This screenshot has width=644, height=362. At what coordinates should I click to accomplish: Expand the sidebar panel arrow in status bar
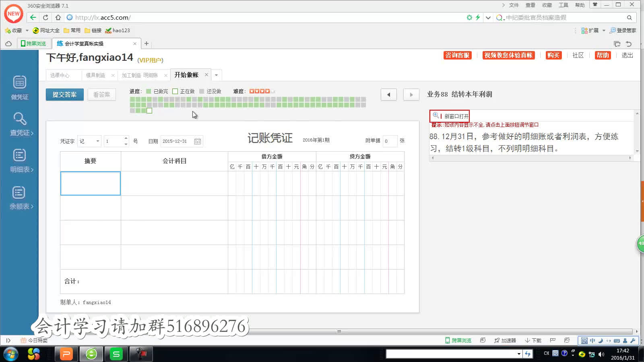[8, 340]
